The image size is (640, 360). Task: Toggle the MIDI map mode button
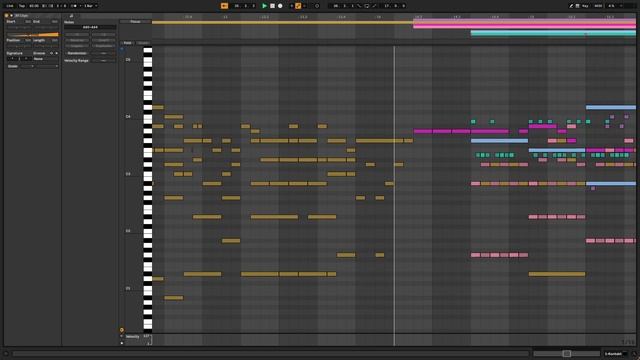[x=598, y=6]
